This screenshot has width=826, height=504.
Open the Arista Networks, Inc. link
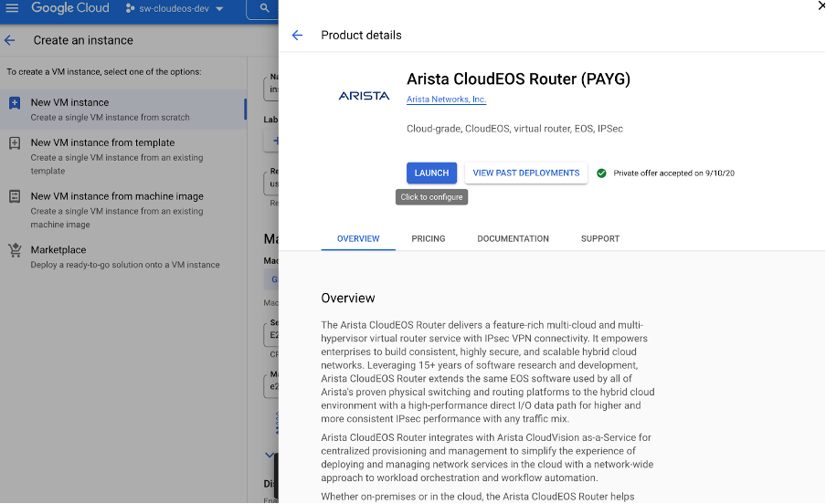coord(446,99)
